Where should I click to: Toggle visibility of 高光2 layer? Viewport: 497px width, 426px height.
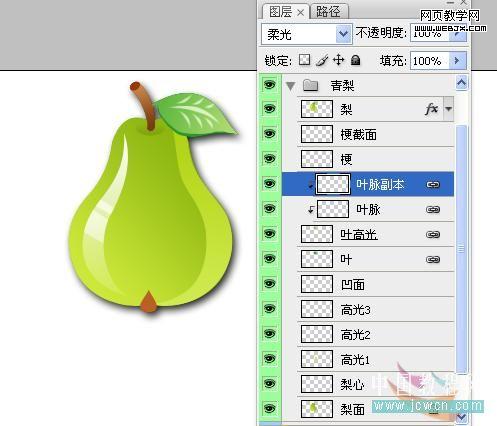click(269, 334)
